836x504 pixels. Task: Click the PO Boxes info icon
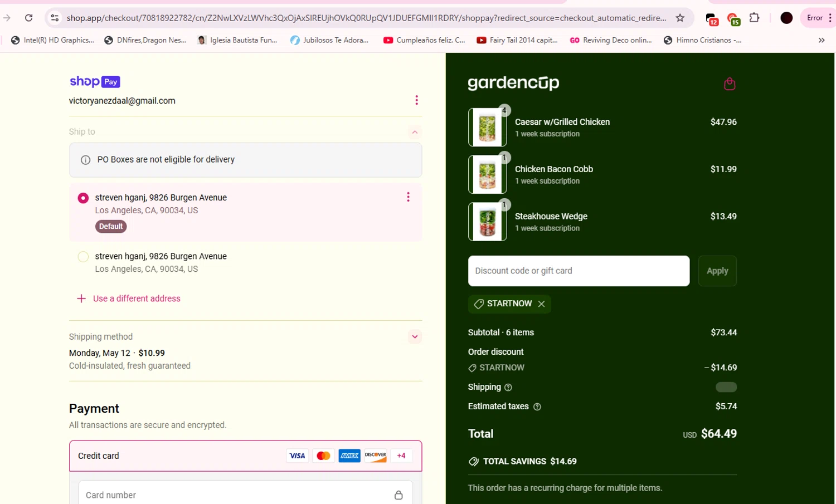point(86,160)
